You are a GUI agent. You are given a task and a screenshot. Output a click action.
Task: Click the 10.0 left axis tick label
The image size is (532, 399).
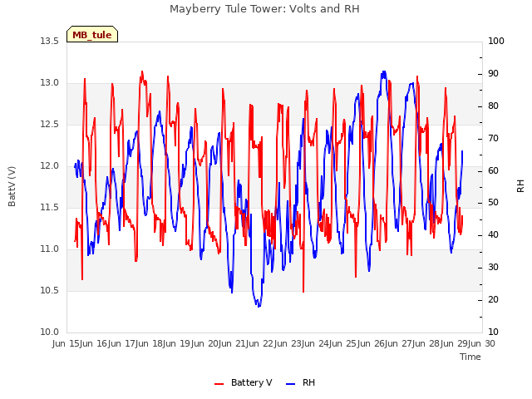click(50, 332)
